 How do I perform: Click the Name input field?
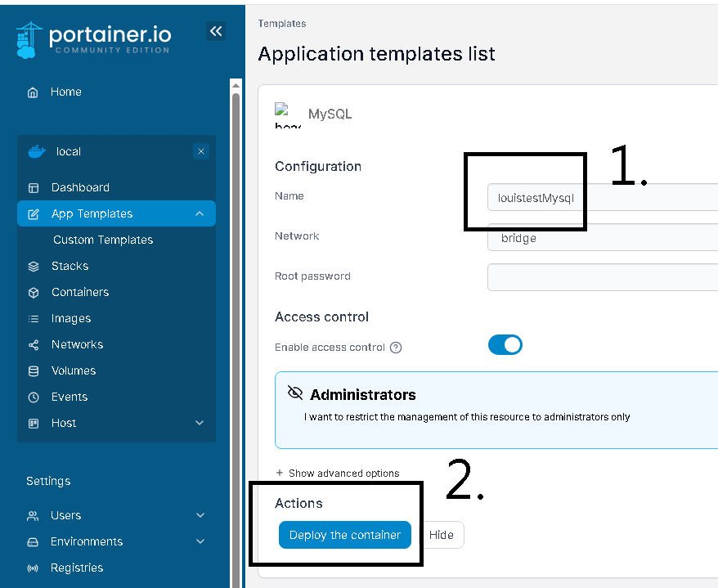pos(603,197)
